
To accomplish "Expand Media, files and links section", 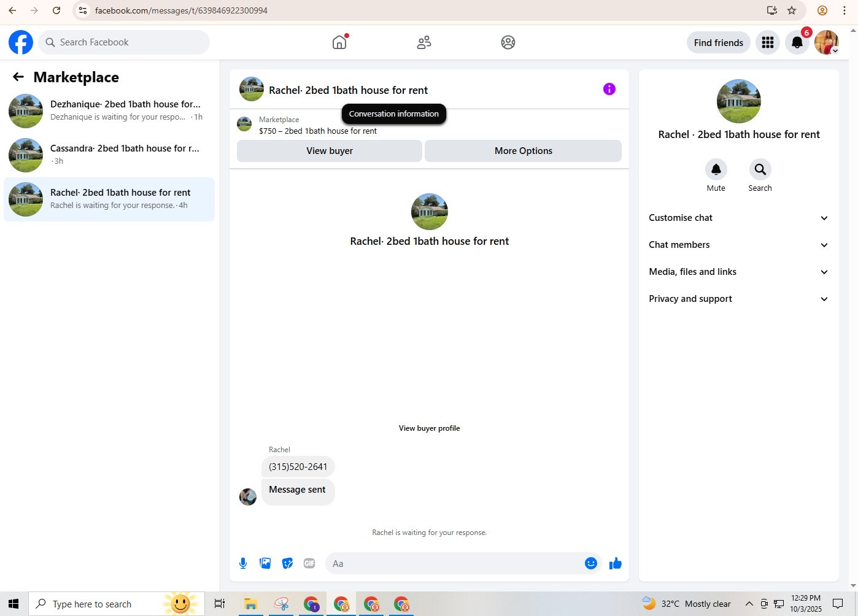I will pos(739,272).
